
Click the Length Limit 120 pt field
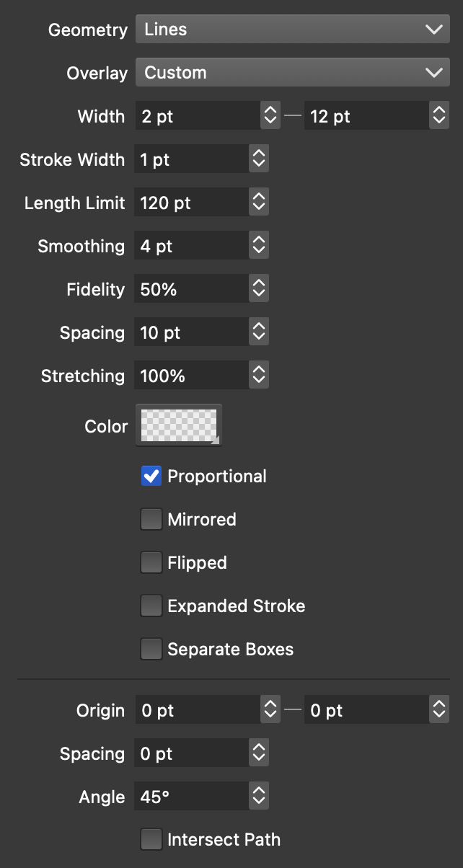click(192, 203)
